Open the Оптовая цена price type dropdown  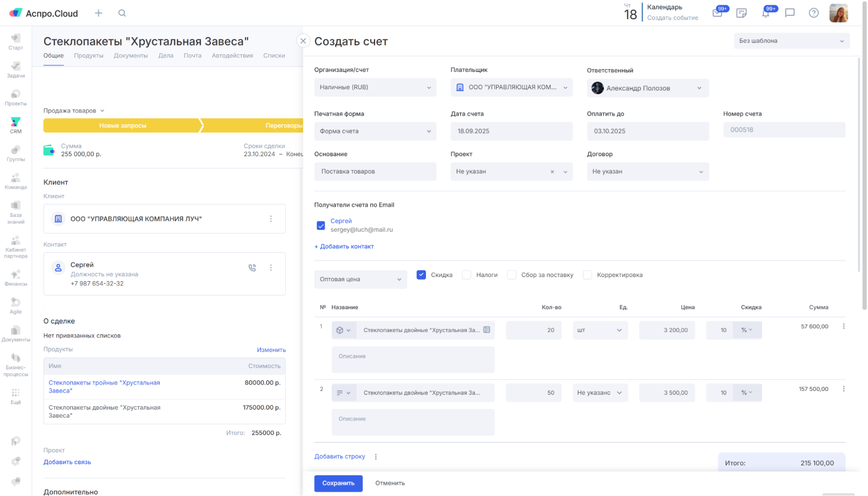(360, 279)
